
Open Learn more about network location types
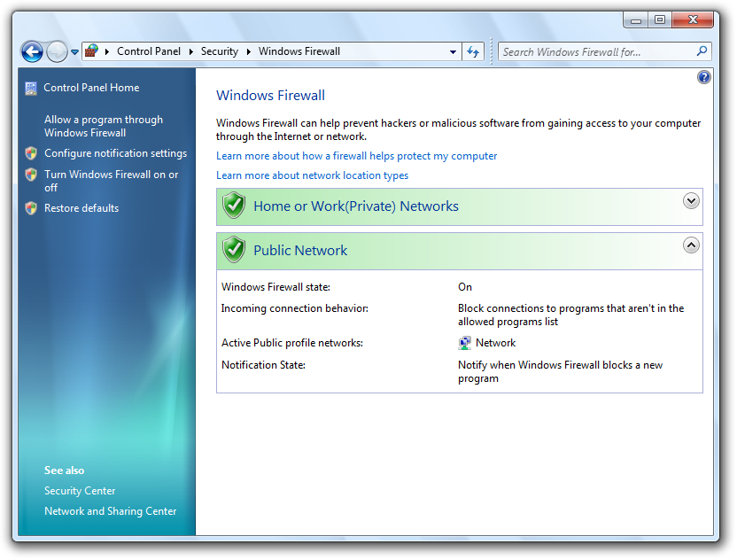click(x=312, y=175)
